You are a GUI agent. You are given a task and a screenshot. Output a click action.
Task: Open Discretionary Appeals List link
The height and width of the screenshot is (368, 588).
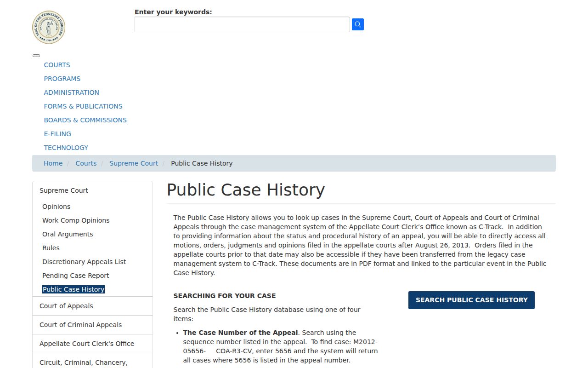point(84,262)
